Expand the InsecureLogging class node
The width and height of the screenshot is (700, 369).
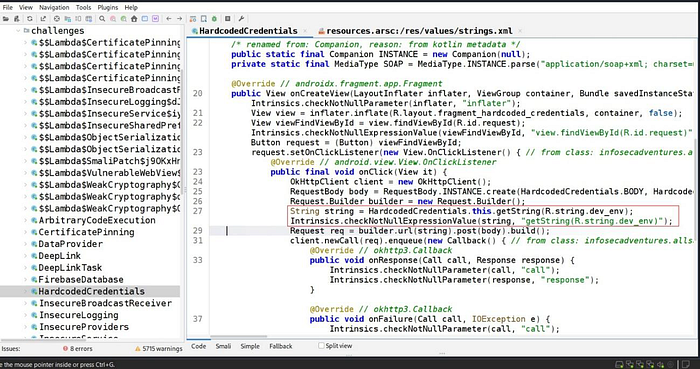tap(25, 315)
